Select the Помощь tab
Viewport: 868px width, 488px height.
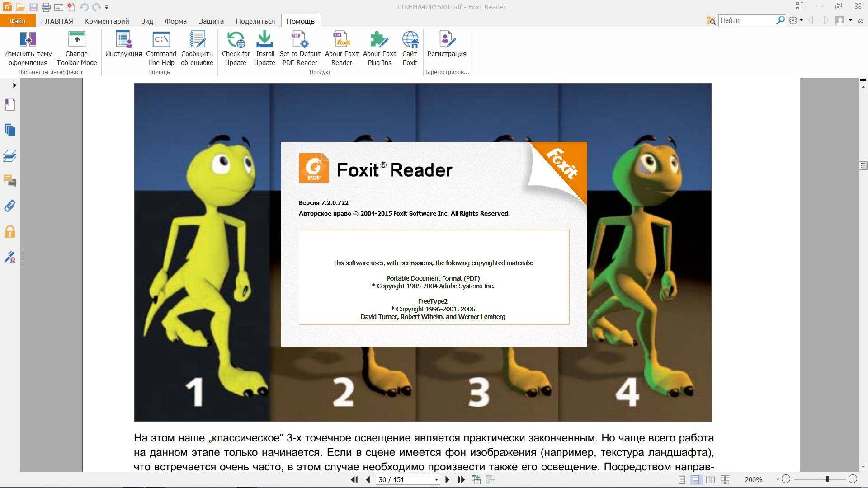pyautogui.click(x=301, y=21)
